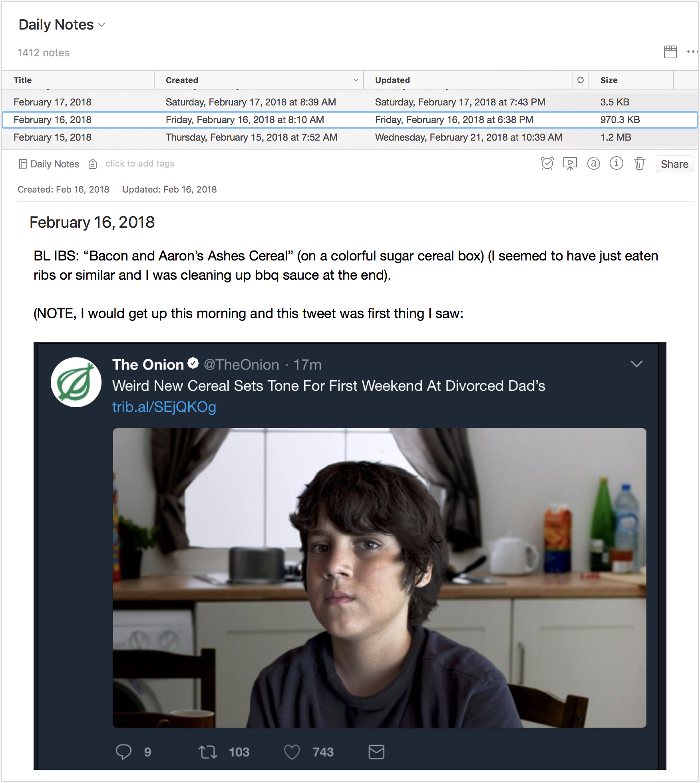Click the retweet arrows icon

(x=208, y=752)
